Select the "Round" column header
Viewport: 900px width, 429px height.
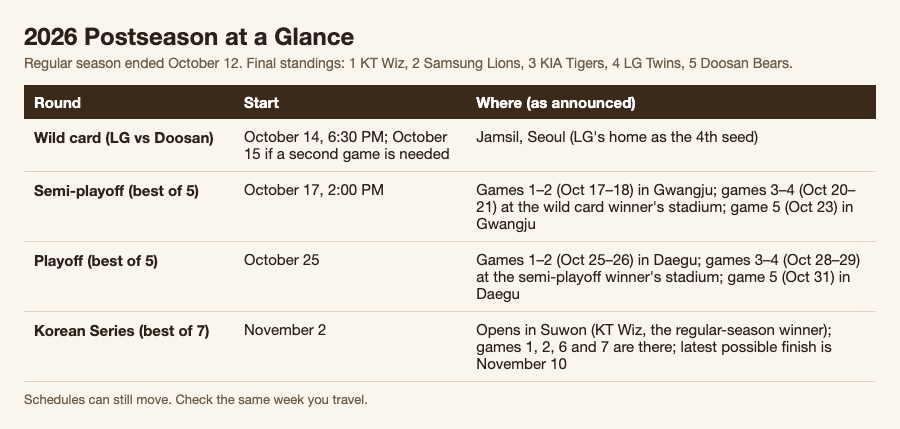coord(57,103)
